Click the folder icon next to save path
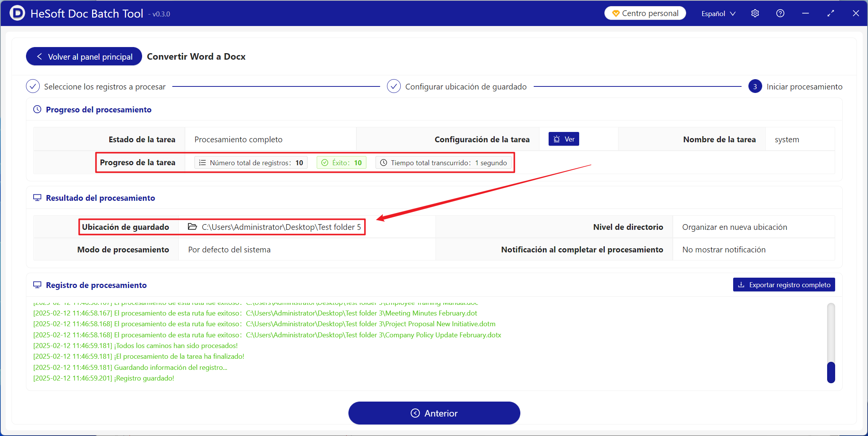Viewport: 868px width, 436px height. coord(192,227)
